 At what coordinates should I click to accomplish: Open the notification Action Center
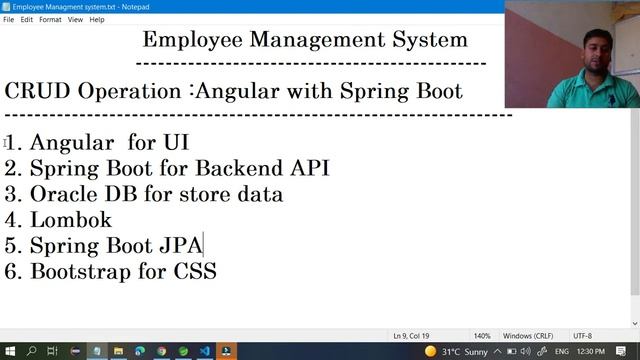pyautogui.click(x=621, y=351)
